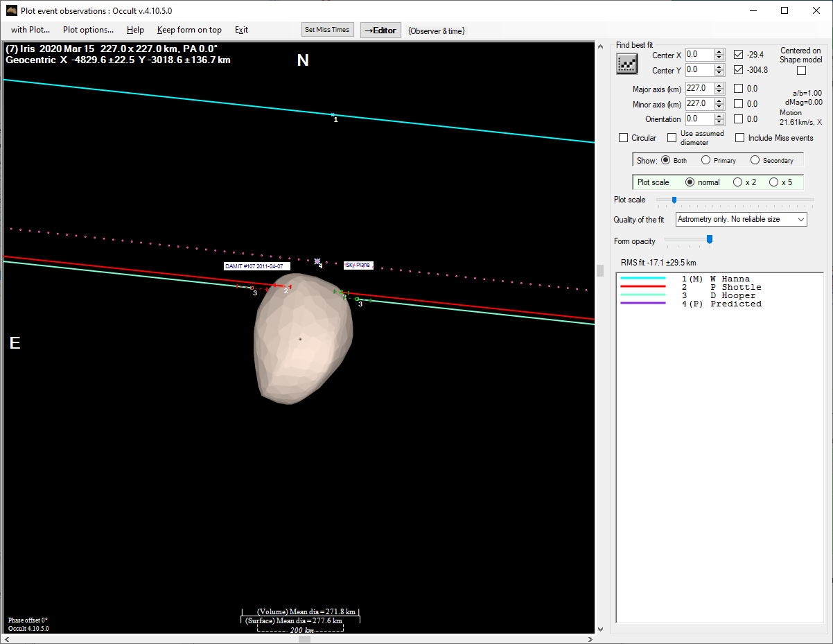
Task: Click the plot's horizontal scrollbar thumb
Action: [x=304, y=638]
